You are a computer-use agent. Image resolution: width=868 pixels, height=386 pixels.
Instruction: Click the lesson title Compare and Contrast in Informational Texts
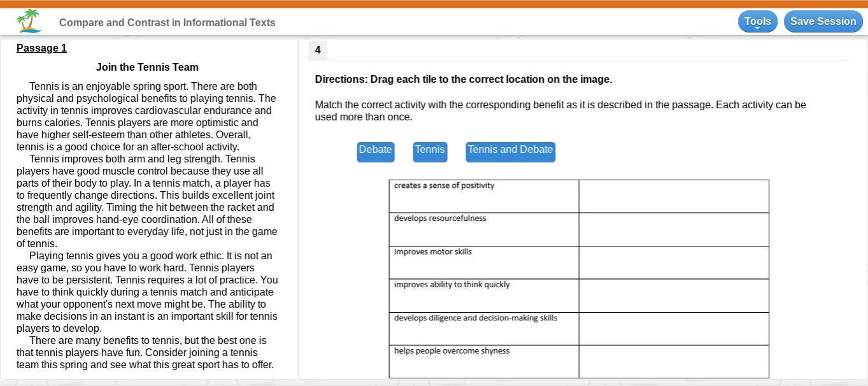point(167,22)
